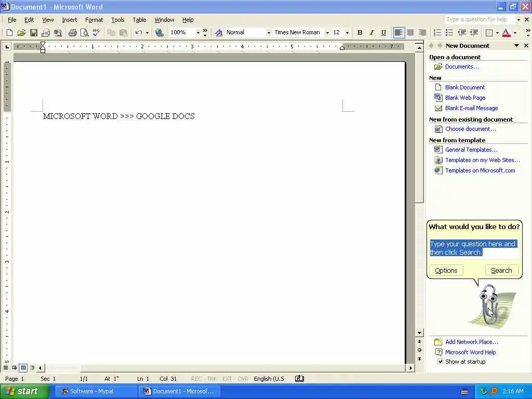Click the taskbar clock showing 2:16 AM
Image resolution: width=532 pixels, height=399 pixels.
pos(513,391)
